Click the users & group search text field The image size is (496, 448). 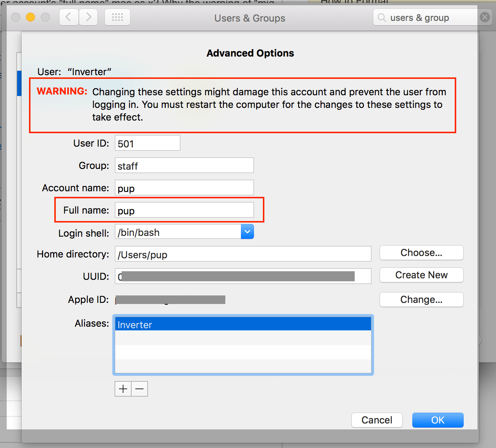428,17
